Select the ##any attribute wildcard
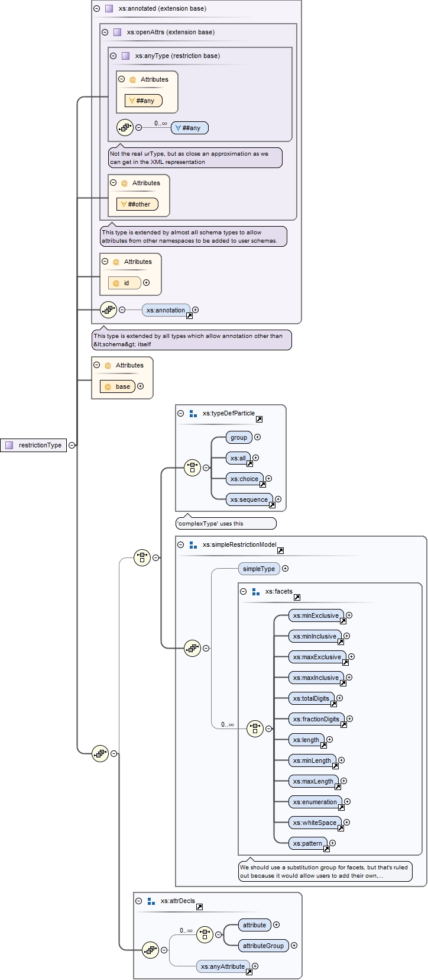Image resolution: width=428 pixels, height=980 pixels. click(144, 101)
